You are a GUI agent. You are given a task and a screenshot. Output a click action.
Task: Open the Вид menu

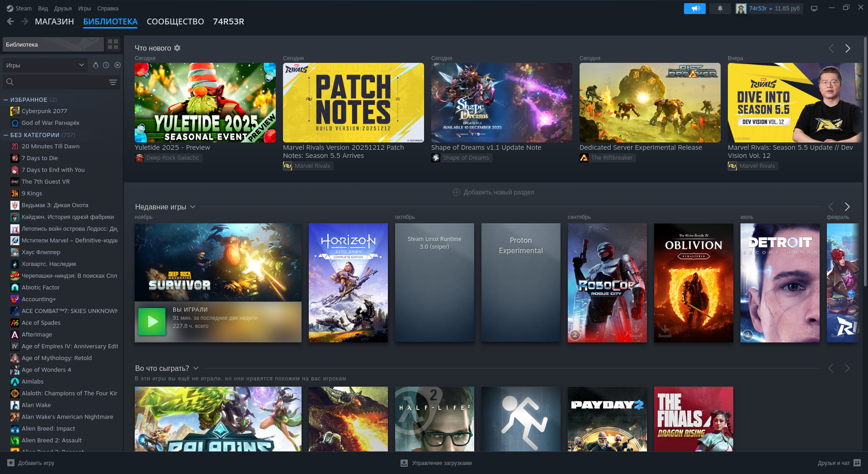coord(43,9)
